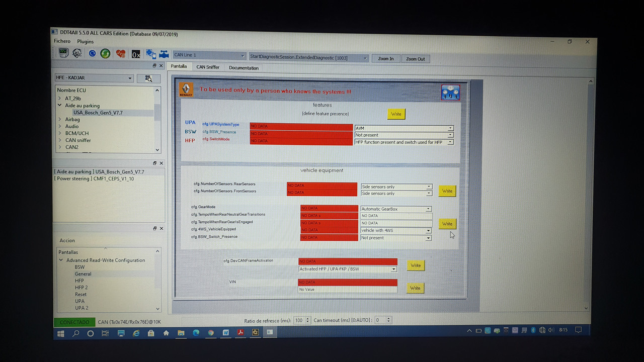
Task: Open Google Chrome from the taskbar
Action: [x=211, y=332]
